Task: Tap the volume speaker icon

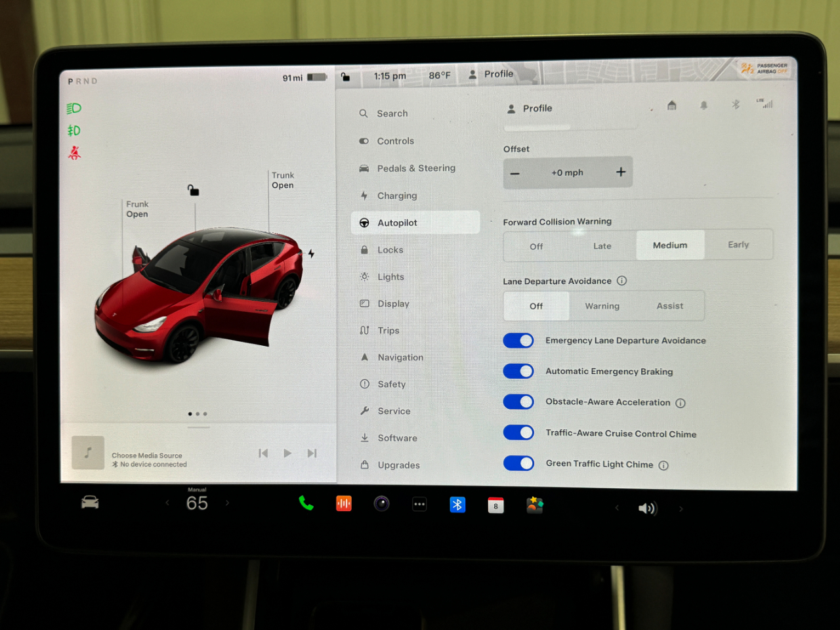Action: click(x=647, y=509)
